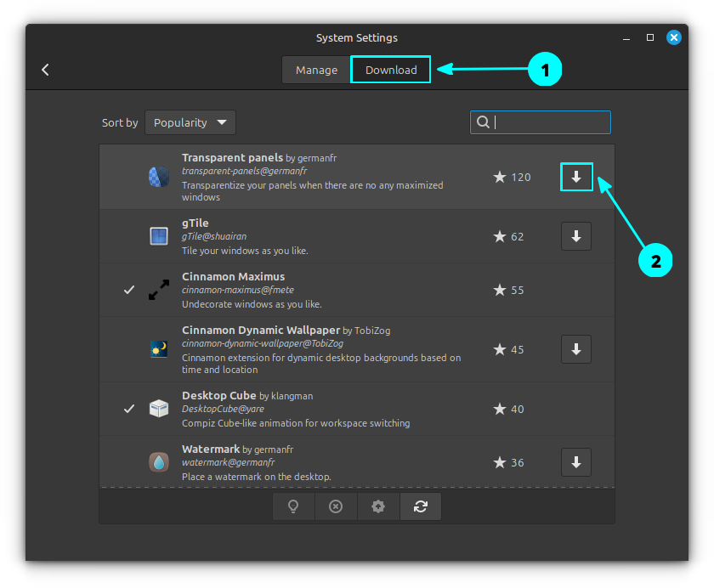Click the uninstall X icon in bottom toolbar
The width and height of the screenshot is (714, 588).
tap(336, 506)
